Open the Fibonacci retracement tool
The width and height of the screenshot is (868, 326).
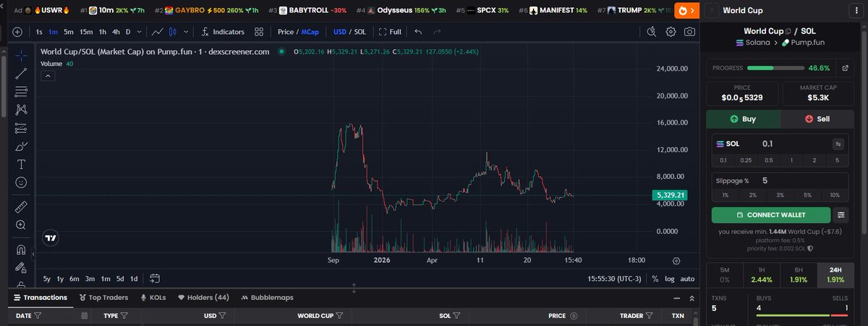21,91
